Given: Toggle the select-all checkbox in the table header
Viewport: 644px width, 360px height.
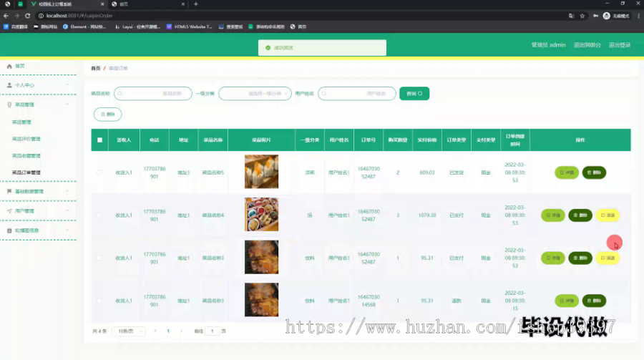Looking at the screenshot, I should pos(99,140).
